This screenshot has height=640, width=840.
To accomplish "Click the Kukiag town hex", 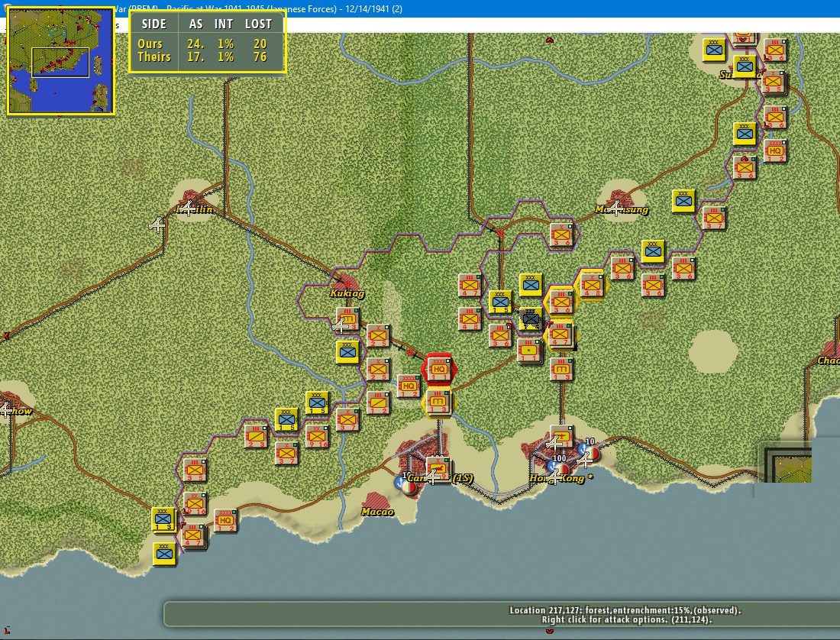I will point(347,283).
